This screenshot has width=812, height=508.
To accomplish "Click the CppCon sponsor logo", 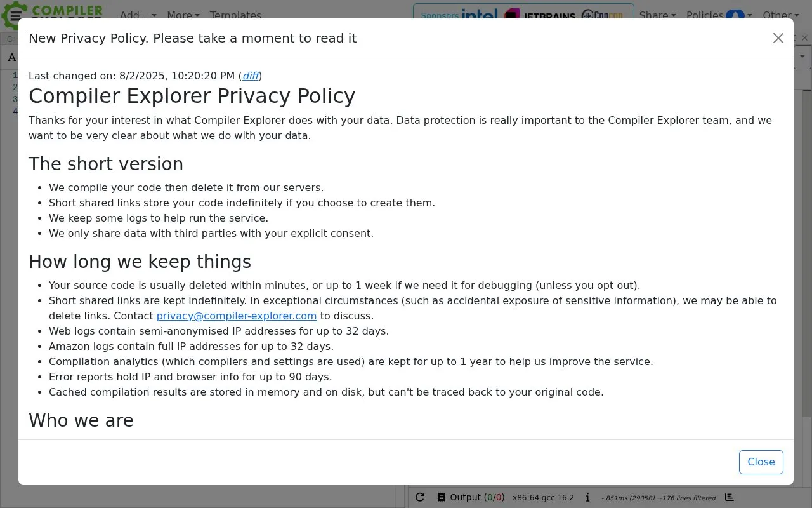I will pos(603,15).
